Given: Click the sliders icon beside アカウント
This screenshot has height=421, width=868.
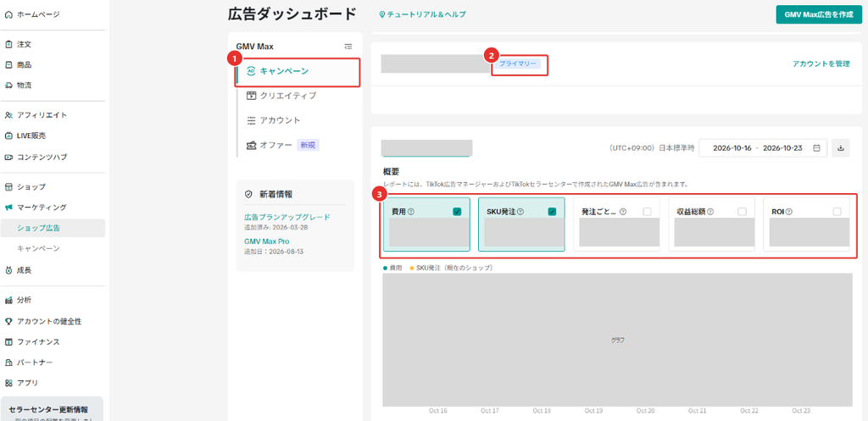Looking at the screenshot, I should click(x=251, y=120).
